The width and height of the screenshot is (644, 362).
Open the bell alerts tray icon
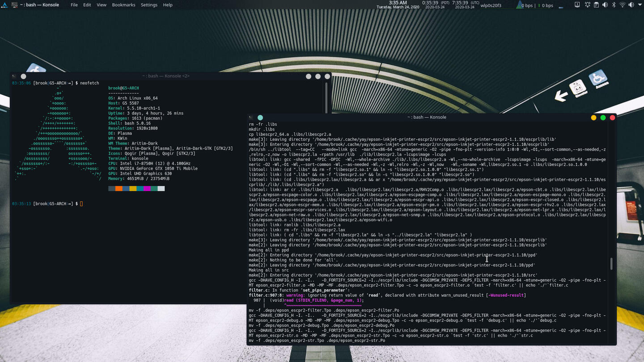tap(587, 5)
